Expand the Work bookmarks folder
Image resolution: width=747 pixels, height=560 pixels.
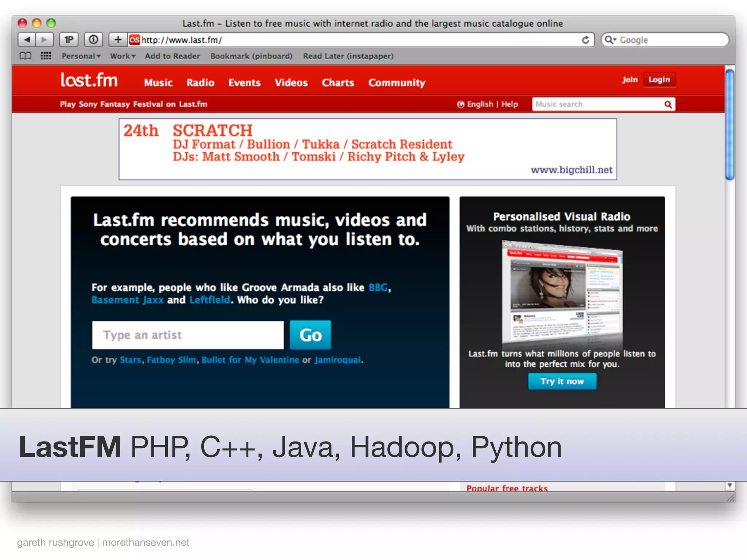[123, 56]
